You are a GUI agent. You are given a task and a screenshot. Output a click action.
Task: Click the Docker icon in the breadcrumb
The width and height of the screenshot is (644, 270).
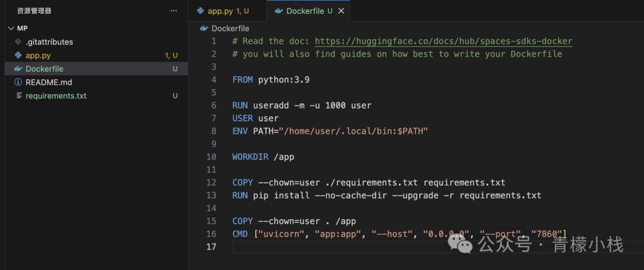tap(204, 29)
